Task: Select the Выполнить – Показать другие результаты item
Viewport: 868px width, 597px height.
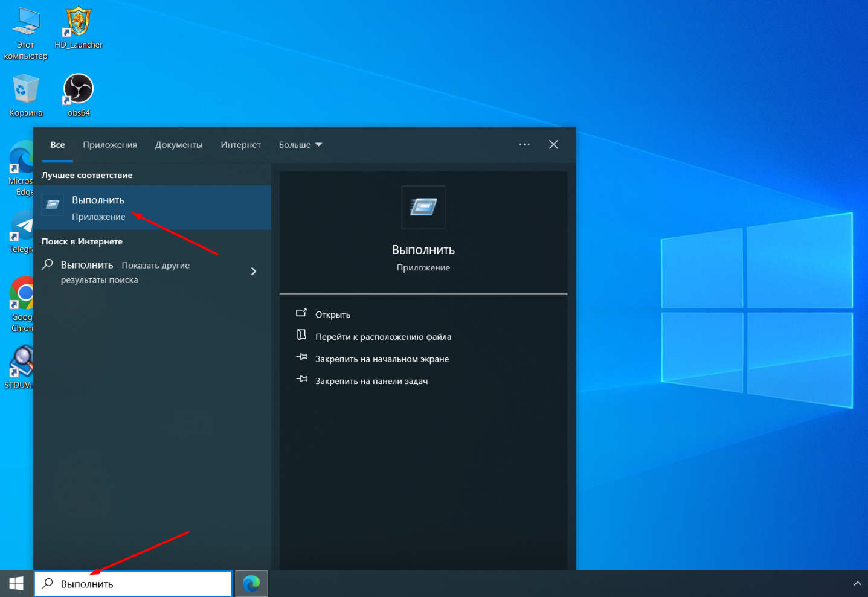Action: [152, 272]
